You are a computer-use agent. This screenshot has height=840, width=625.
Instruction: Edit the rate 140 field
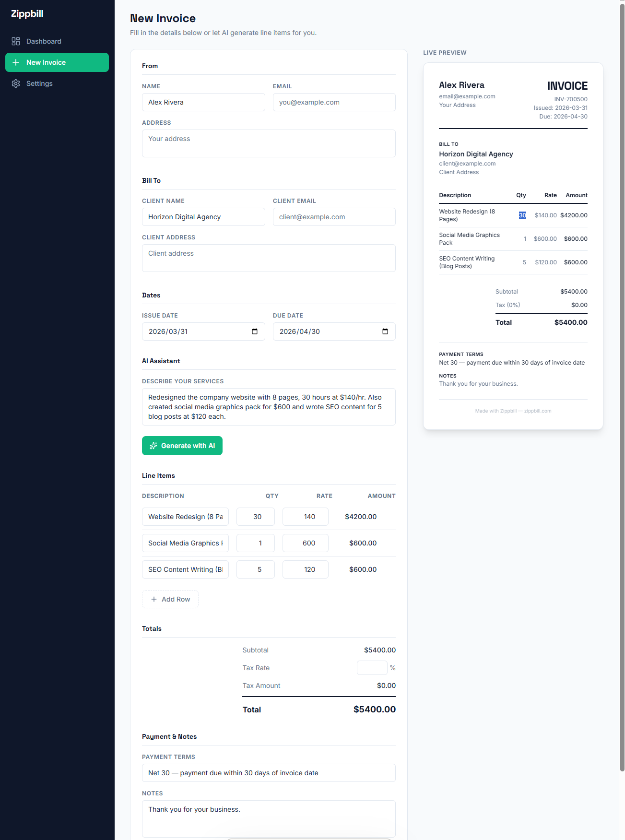(x=306, y=517)
